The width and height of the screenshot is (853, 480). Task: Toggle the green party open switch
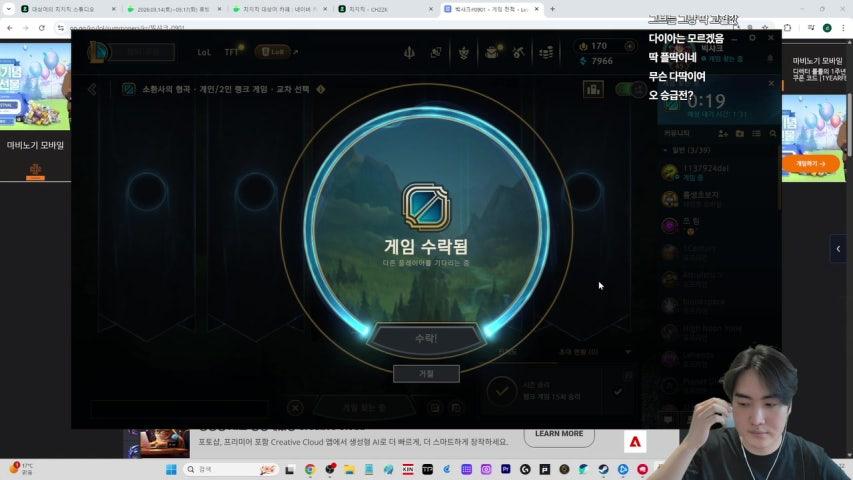coord(631,89)
